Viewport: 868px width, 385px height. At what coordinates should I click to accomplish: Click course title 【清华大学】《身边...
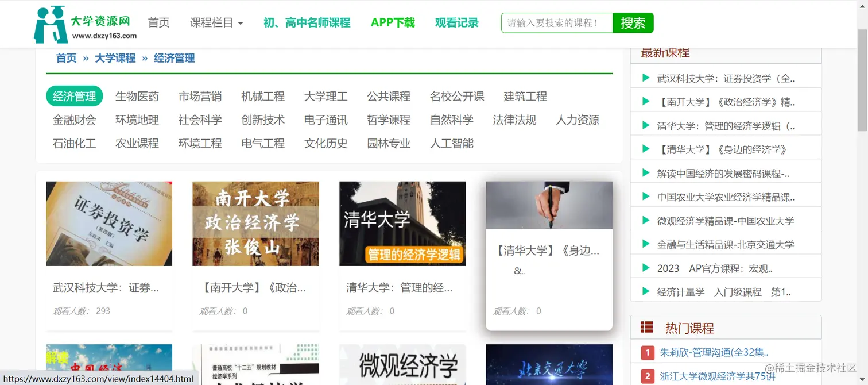click(x=546, y=251)
